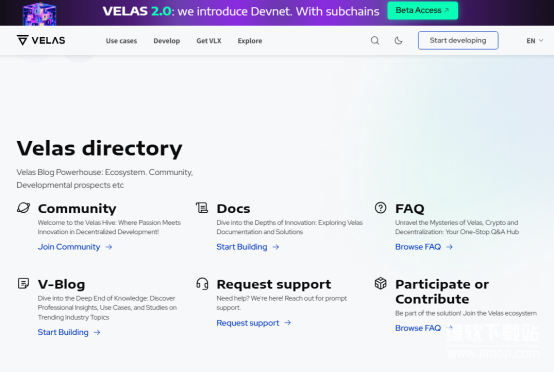
Task: Click the Docs heading
Action: [233, 209]
